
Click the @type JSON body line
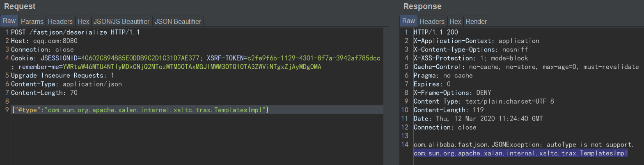[x=140, y=110]
